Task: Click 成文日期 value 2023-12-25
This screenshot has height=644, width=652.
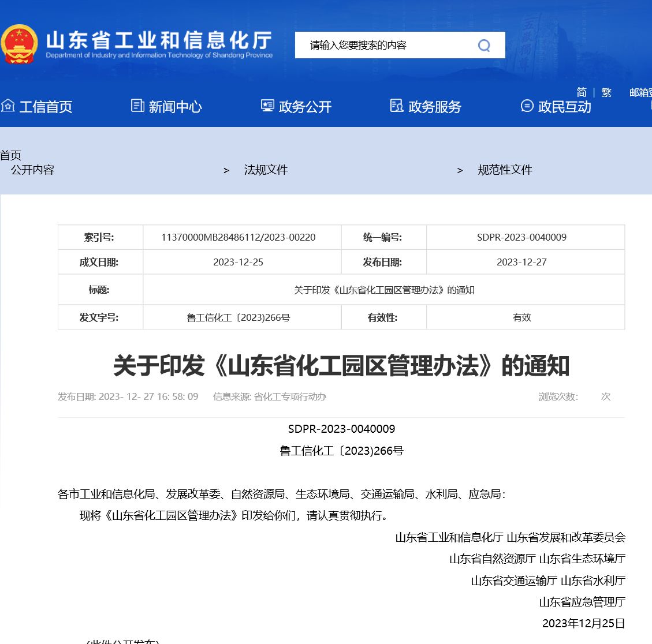Action: click(x=239, y=262)
